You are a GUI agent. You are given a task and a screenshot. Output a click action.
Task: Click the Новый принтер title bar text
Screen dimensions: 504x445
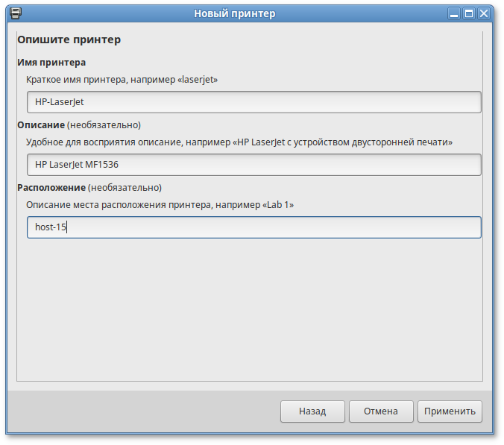[234, 13]
